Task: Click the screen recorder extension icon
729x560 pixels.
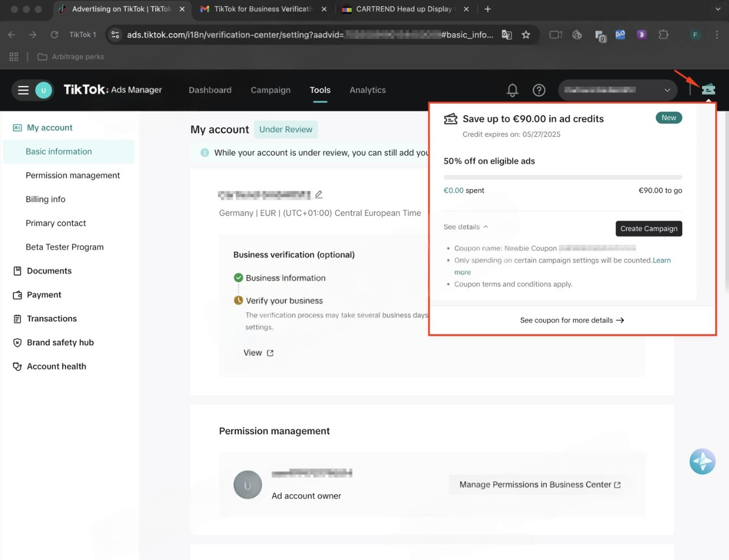Action: coord(555,35)
